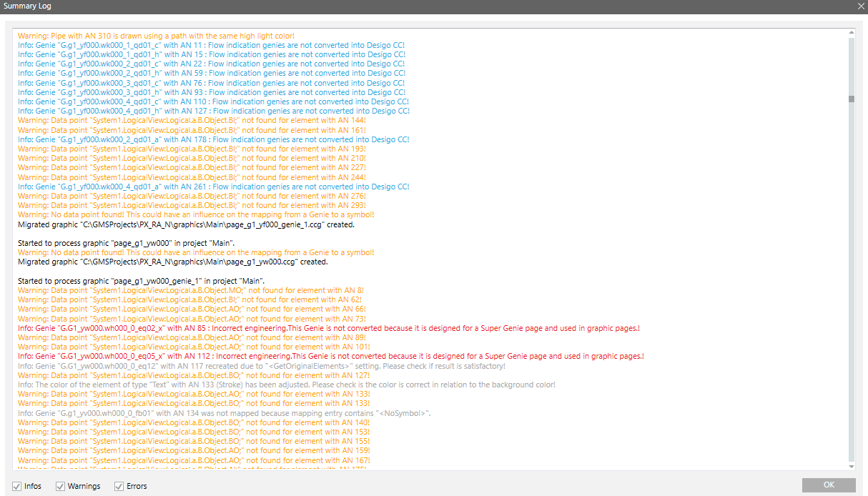Select the migrated graphic page_g1_yw000.ccg line
Viewport: 868px width, 496px height.
172,262
